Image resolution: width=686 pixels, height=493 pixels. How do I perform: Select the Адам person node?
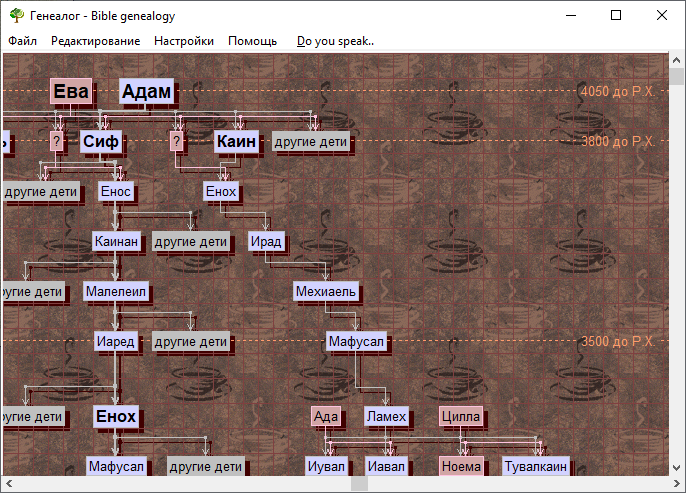147,92
